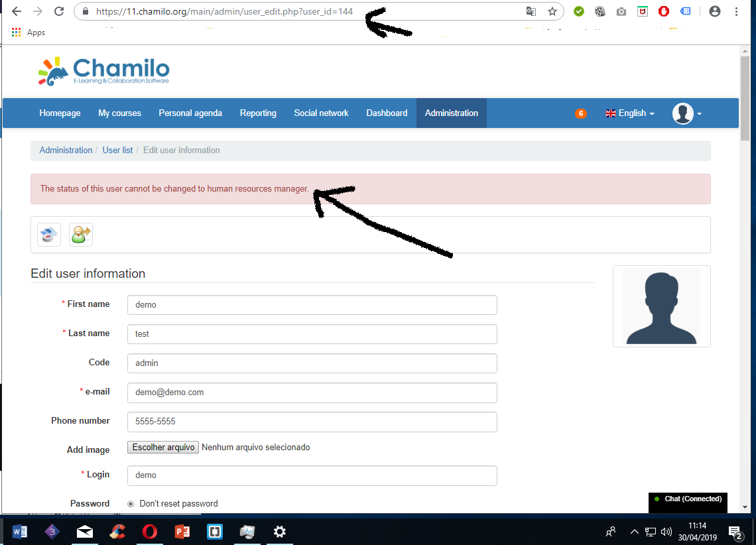Open Opera from the taskbar
Image resolution: width=756 pixels, height=545 pixels.
tap(150, 532)
